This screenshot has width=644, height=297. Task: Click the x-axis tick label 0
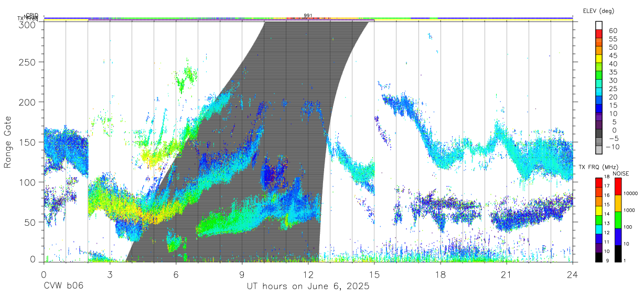coord(44,274)
